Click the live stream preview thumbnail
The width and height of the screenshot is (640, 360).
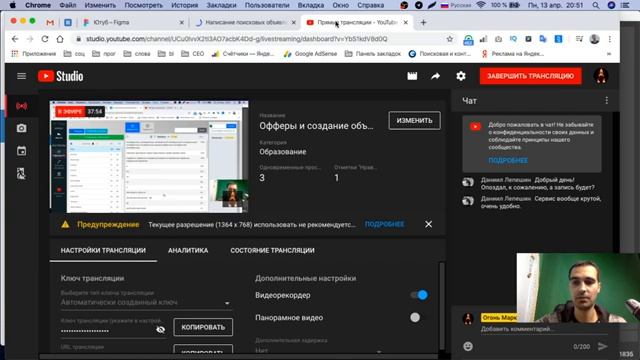tap(149, 157)
